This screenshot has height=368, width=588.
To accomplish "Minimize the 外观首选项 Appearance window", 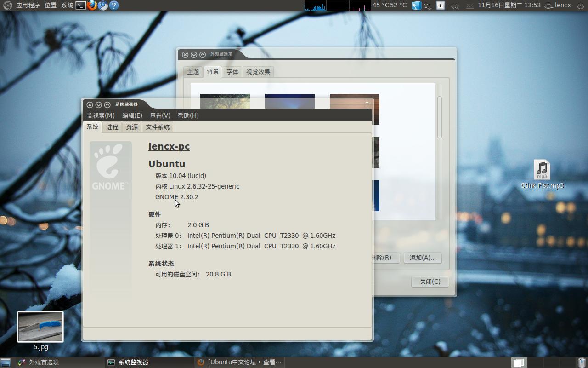I will point(194,55).
